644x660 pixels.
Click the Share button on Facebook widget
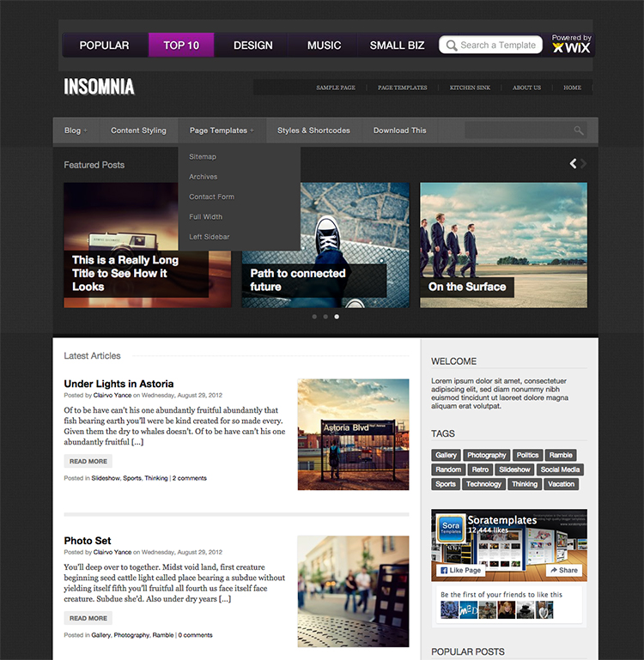point(564,571)
